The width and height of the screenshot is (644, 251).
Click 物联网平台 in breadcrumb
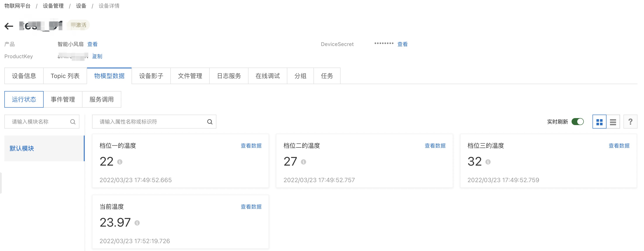17,6
